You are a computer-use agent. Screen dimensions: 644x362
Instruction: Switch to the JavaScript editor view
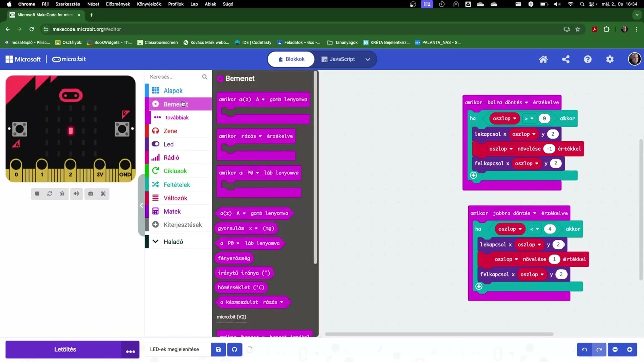pyautogui.click(x=338, y=59)
